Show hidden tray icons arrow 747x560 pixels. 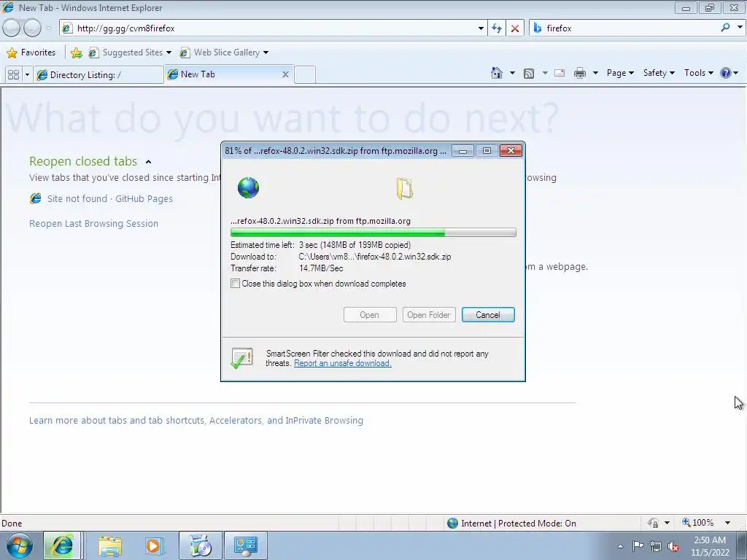[620, 546]
